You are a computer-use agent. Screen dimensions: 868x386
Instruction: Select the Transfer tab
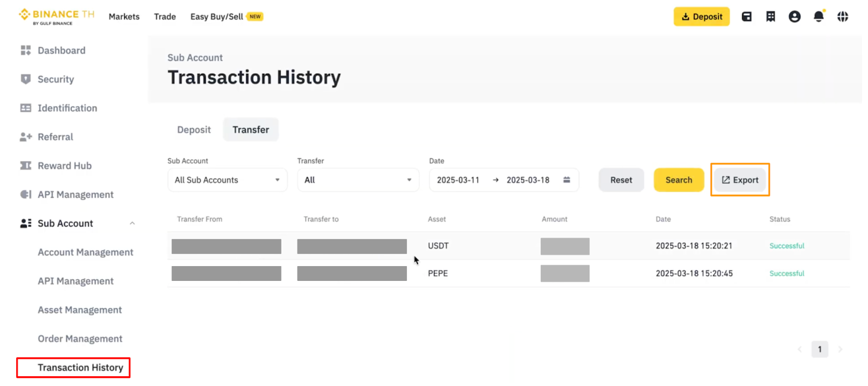[x=251, y=130]
